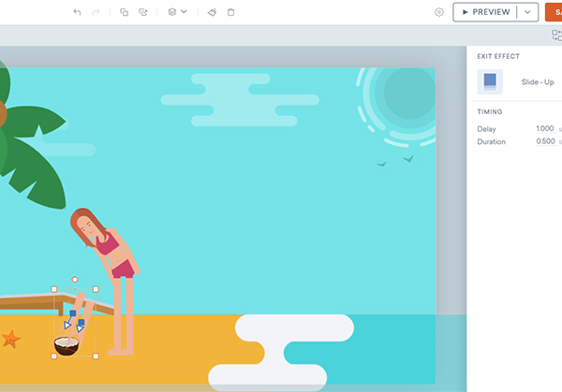Click the panel layout icon below Save
The image size is (562, 392).
coord(556,36)
